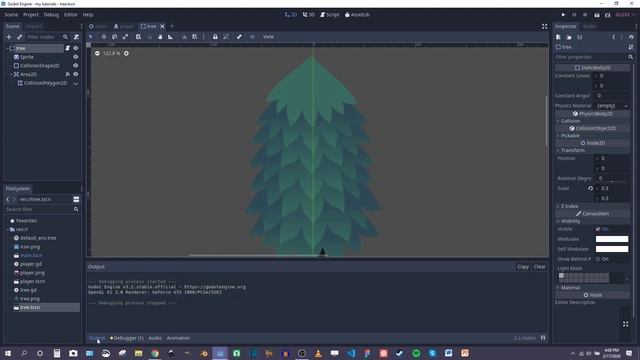Zoom out with the minus icon
Image resolution: width=640 pixels, height=360 pixels.
(x=97, y=53)
